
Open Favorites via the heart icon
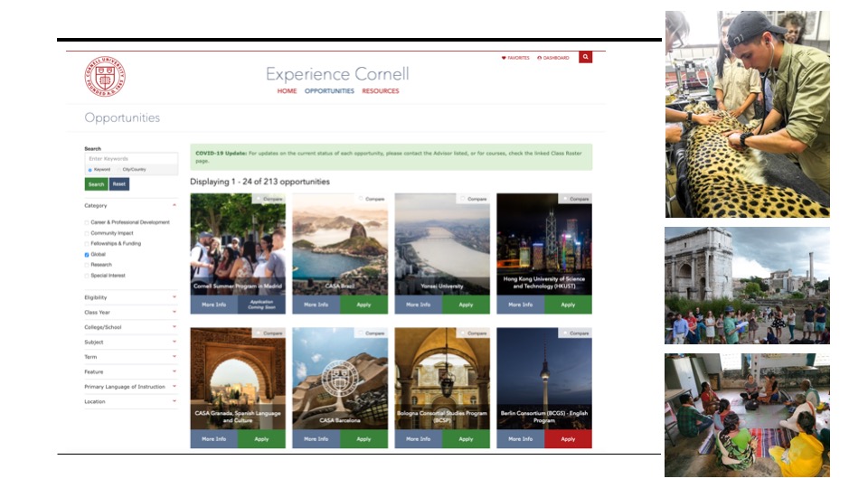click(505, 58)
